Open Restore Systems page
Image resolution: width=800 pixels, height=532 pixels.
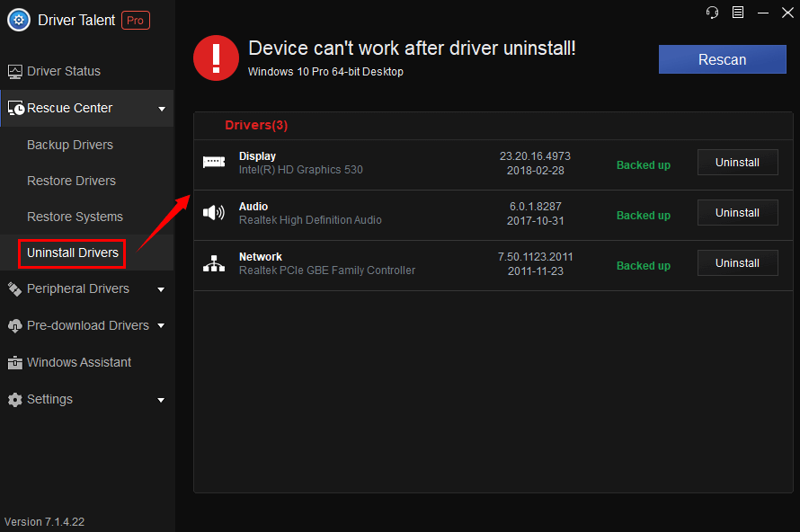click(75, 217)
